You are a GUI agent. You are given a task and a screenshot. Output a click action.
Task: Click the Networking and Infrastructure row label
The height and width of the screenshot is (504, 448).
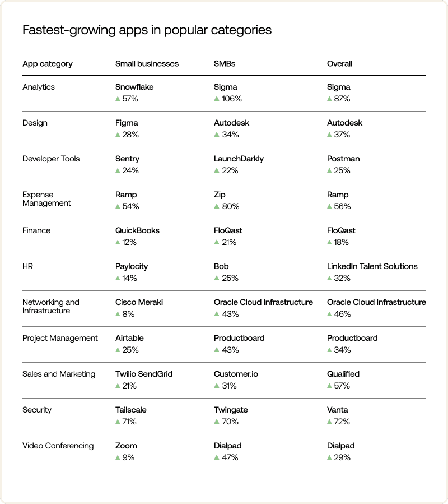point(51,307)
